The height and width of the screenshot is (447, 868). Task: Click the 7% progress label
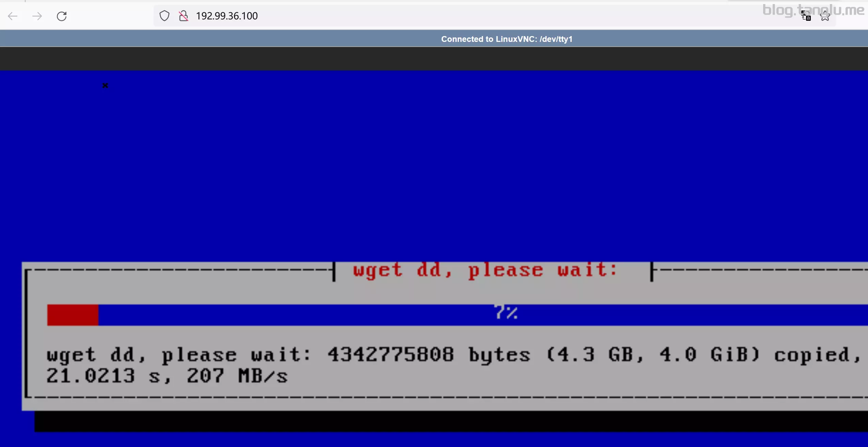pos(506,312)
